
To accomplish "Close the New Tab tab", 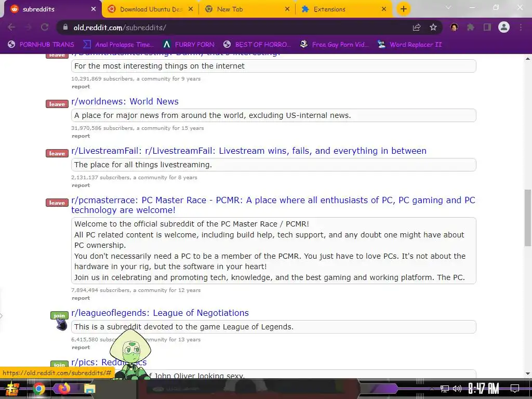I will point(287,9).
